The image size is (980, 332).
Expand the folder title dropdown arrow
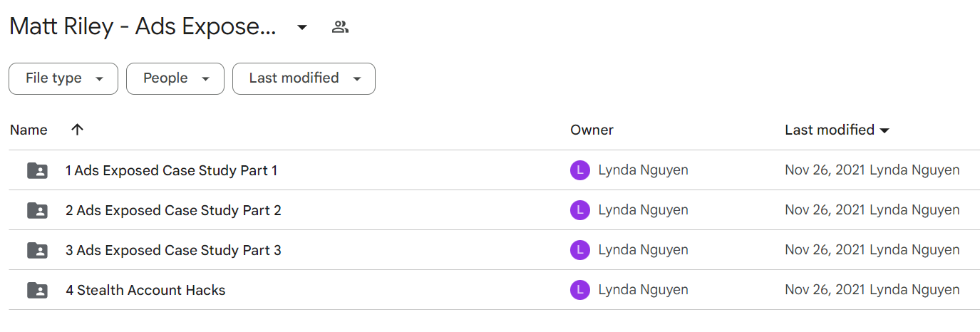click(x=302, y=28)
